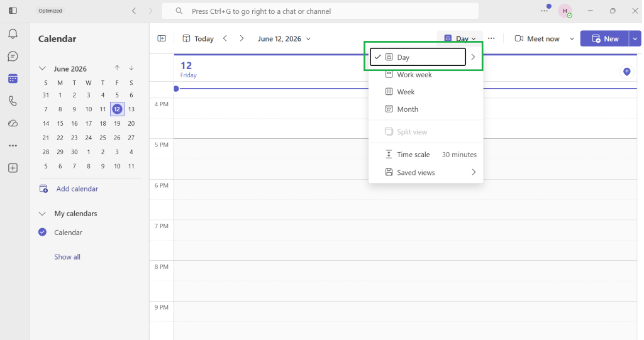Open the Activity bell icon in sidebar
Screen dimensions: 644x340
pyautogui.click(x=13, y=34)
